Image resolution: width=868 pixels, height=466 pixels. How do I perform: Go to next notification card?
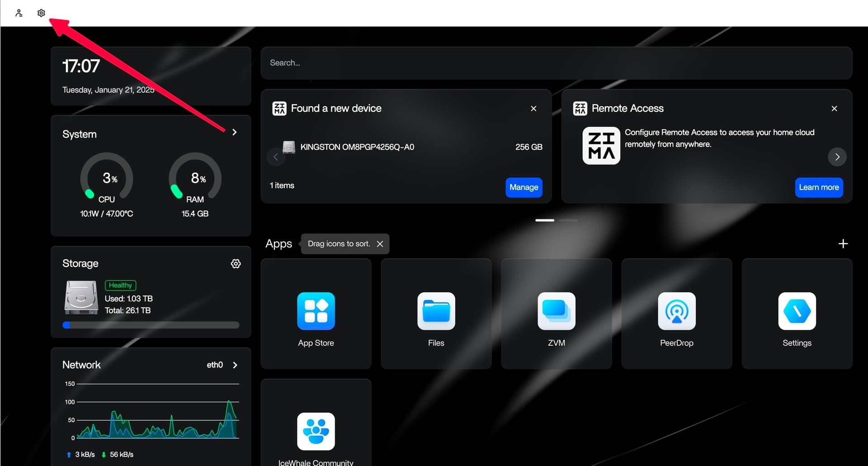pyautogui.click(x=837, y=157)
